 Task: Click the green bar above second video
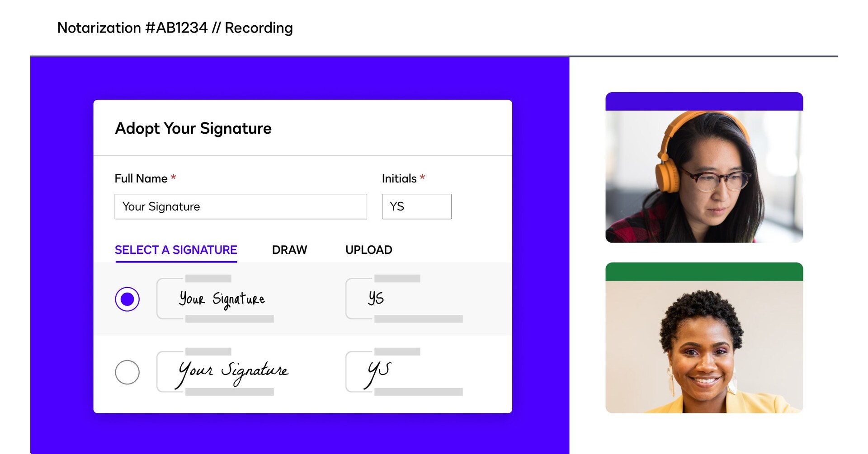coord(704,272)
